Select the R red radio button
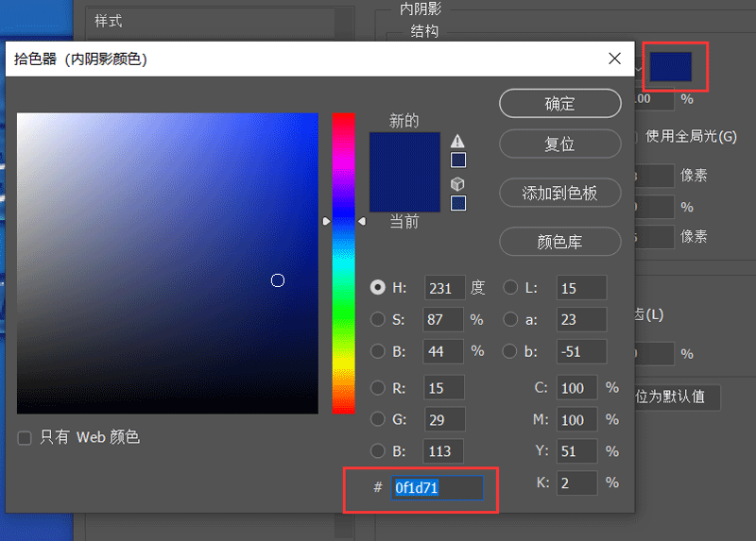The height and width of the screenshot is (541, 756). point(377,388)
